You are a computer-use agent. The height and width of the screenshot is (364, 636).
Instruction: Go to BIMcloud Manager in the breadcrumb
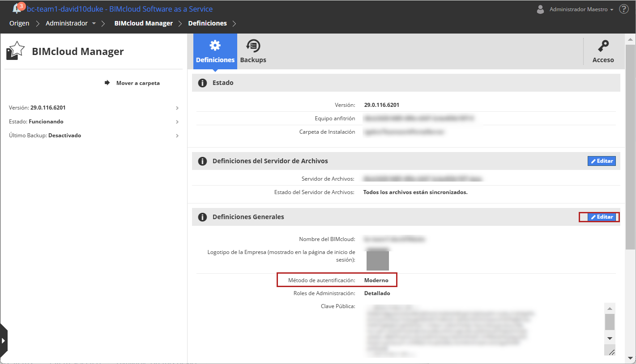point(144,23)
